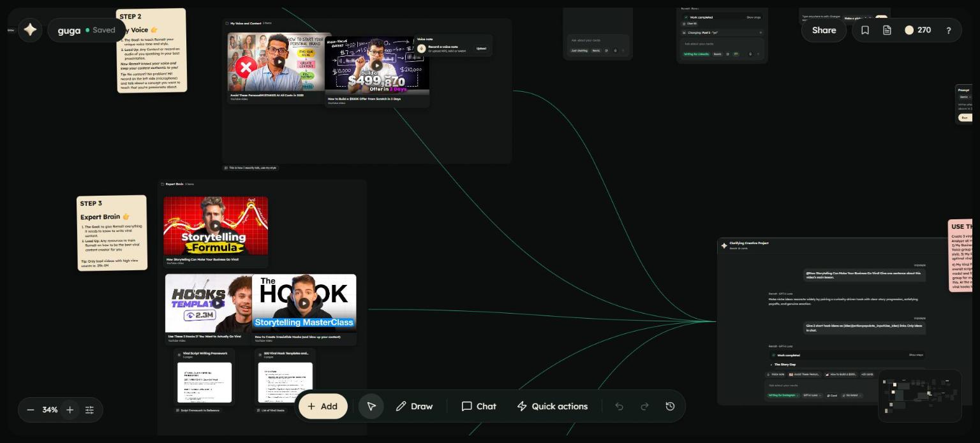Play the $499,870 offer video
The image size is (980, 443).
pos(376,65)
